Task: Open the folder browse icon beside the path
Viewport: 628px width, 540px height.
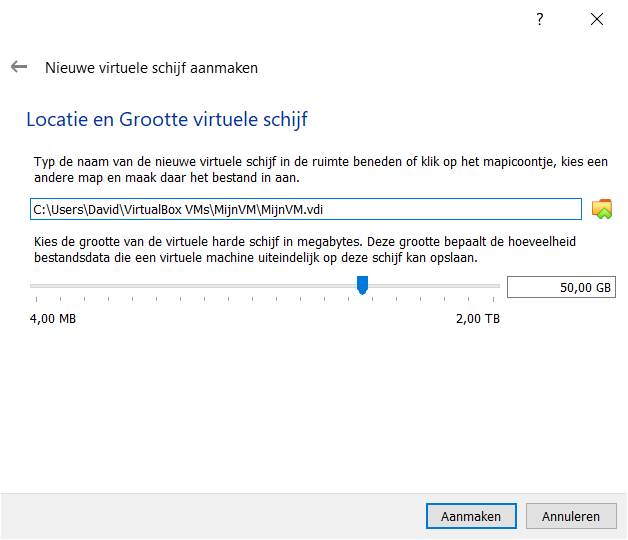Action: [601, 209]
